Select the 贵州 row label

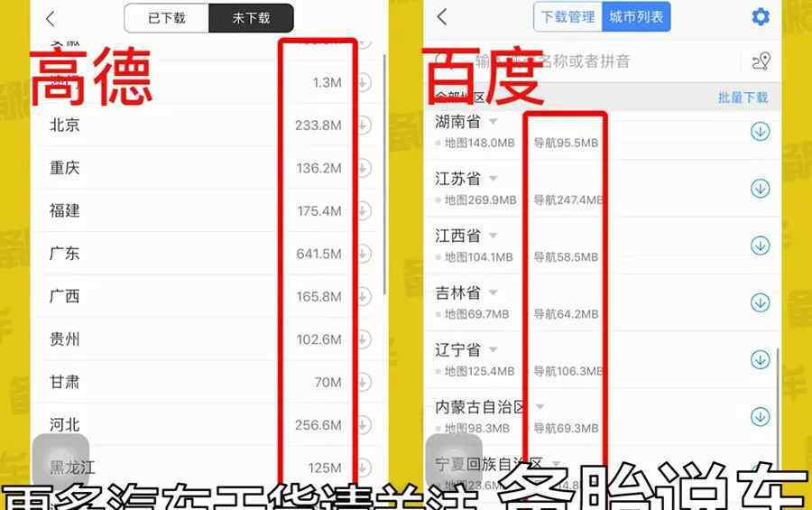coord(65,339)
